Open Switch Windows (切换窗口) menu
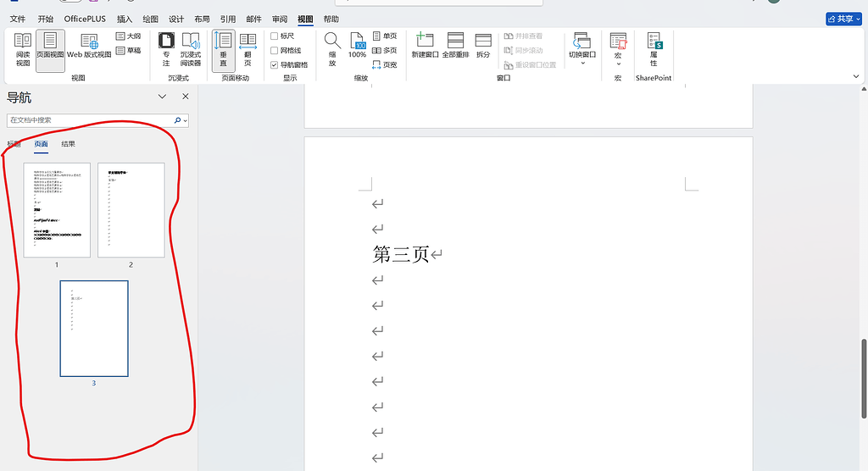Screen dimensions: 868x471 (x=582, y=48)
